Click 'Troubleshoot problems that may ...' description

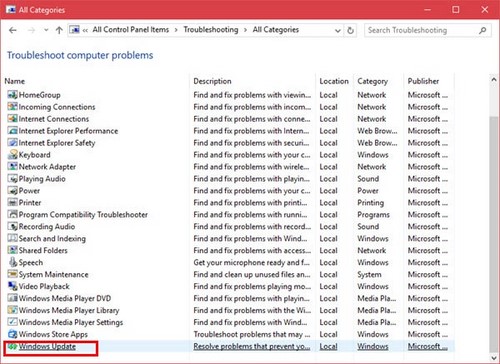coord(252,334)
